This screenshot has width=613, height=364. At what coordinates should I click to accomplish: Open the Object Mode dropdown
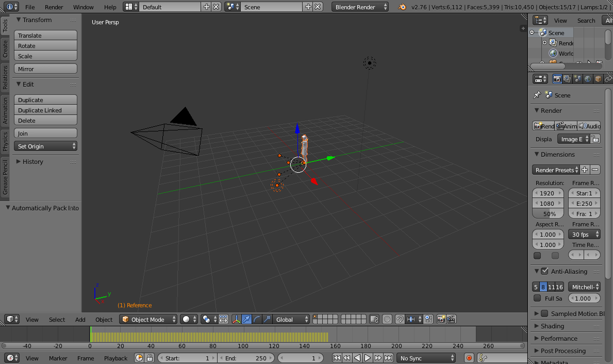pos(148,320)
